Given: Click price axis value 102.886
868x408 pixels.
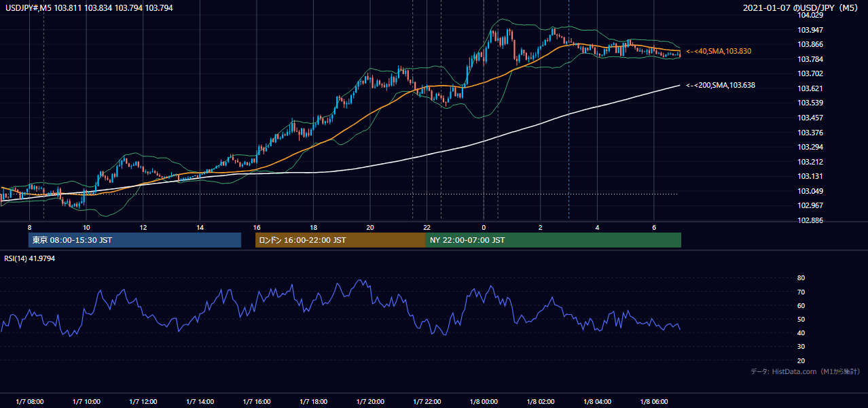Looking at the screenshot, I should 811,220.
